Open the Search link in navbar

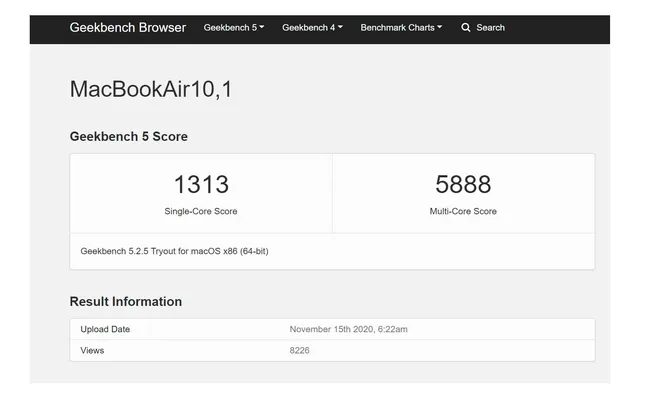(490, 27)
